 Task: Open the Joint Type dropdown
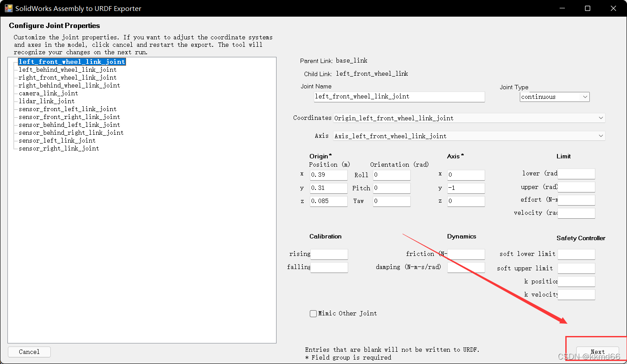(x=555, y=97)
